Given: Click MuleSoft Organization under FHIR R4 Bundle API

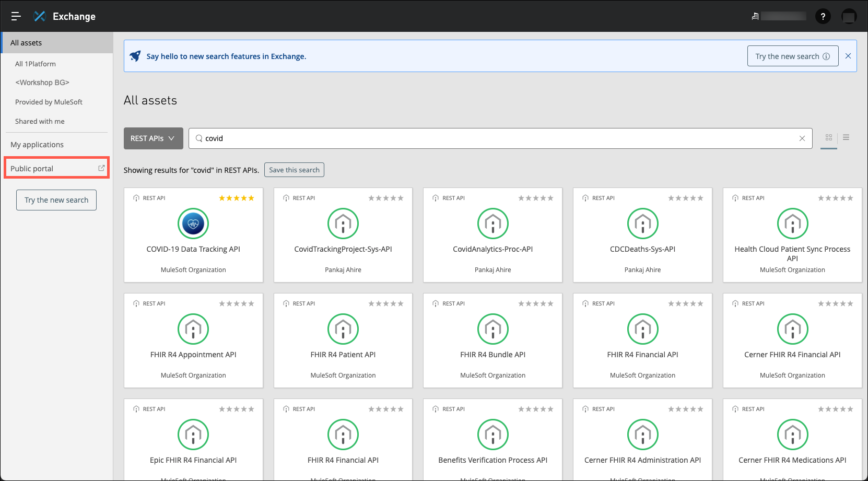Looking at the screenshot, I should pyautogui.click(x=493, y=376).
